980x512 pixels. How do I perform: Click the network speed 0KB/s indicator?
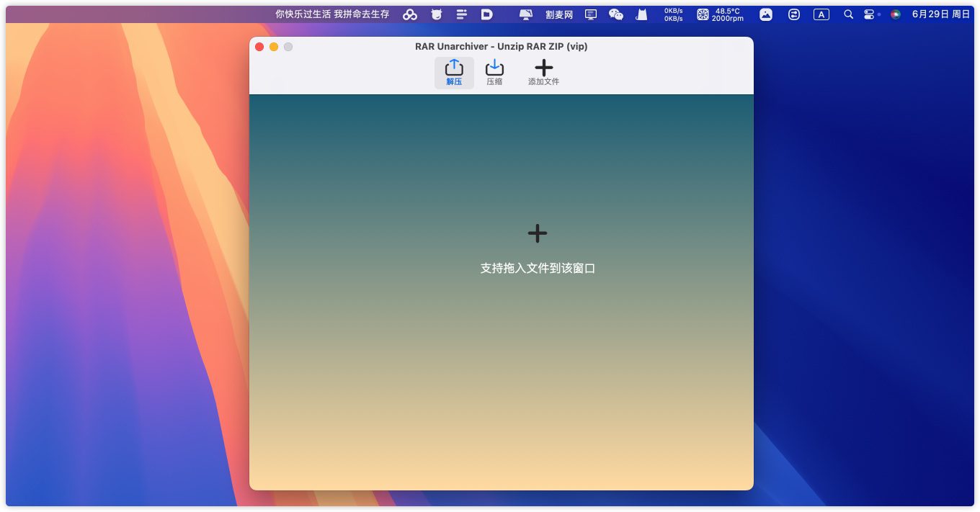coord(674,14)
